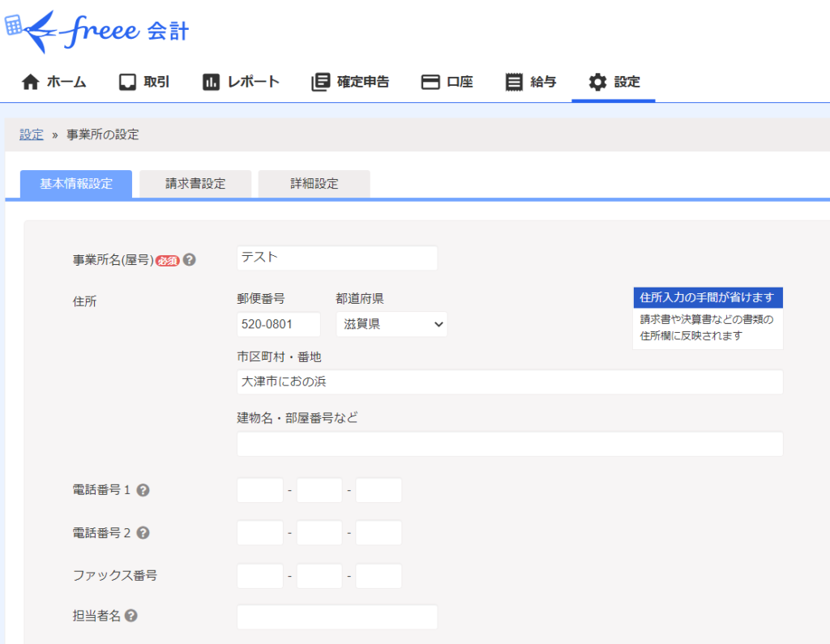This screenshot has width=830, height=644.
Task: Select the ホーム navigation icon
Action: coord(30,81)
